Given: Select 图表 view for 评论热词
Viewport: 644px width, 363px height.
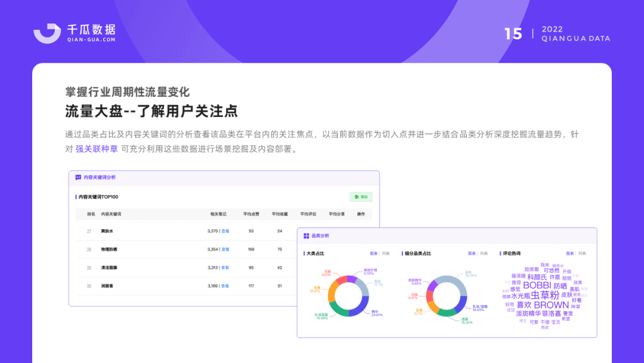Looking at the screenshot, I should [570, 253].
